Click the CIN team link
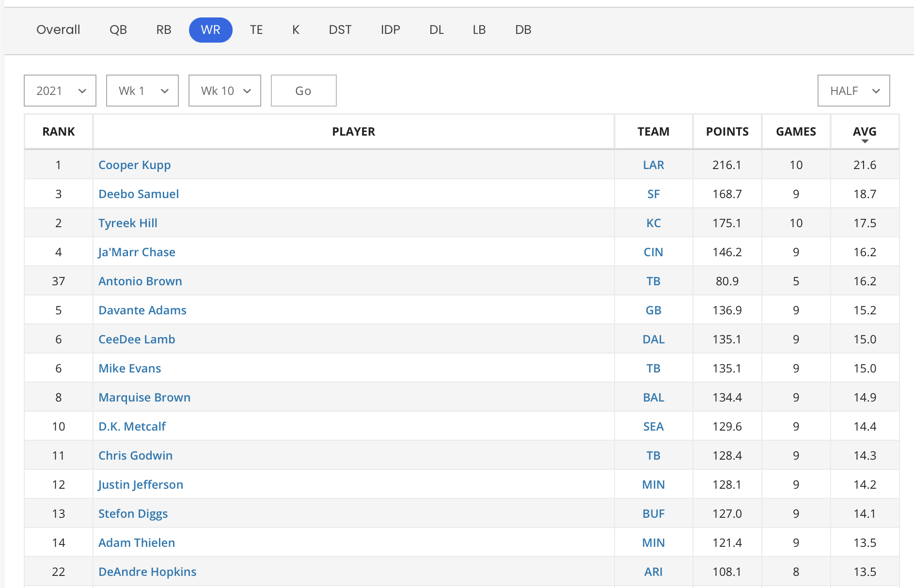 [654, 252]
